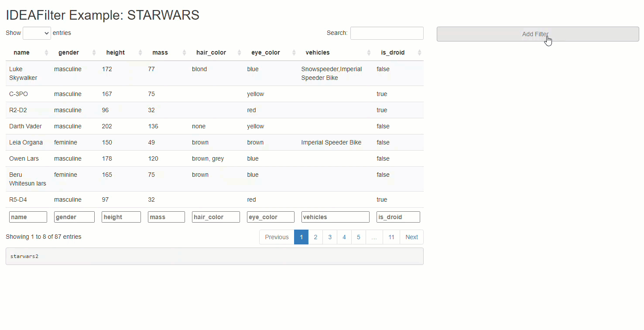Click the name column filter box
644x330 pixels.
(x=28, y=217)
